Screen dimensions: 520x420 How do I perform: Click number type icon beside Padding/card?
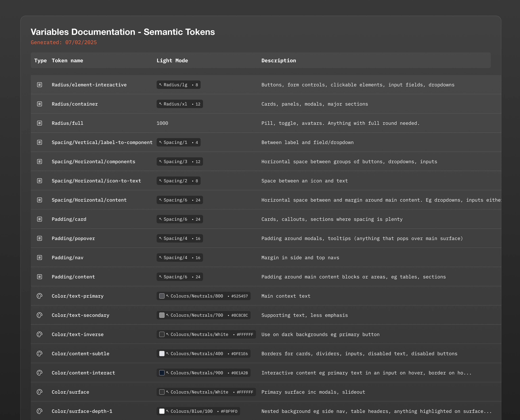39,219
